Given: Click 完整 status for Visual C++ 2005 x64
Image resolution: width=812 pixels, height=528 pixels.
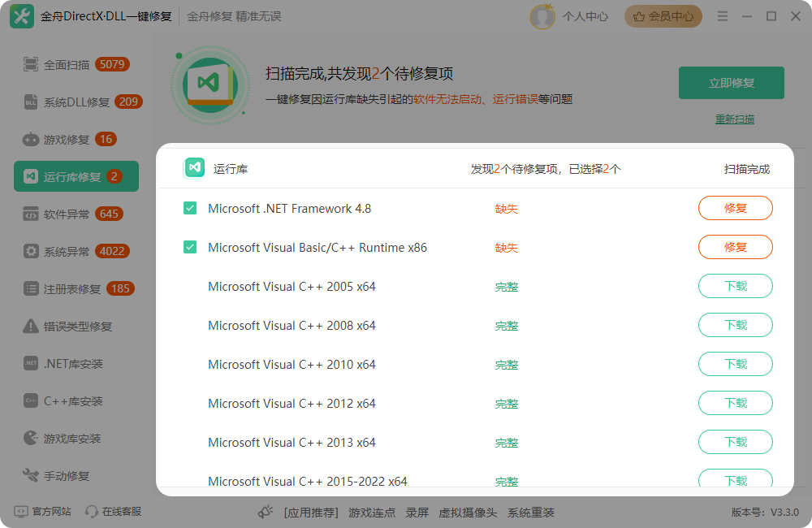Looking at the screenshot, I should click(507, 287).
